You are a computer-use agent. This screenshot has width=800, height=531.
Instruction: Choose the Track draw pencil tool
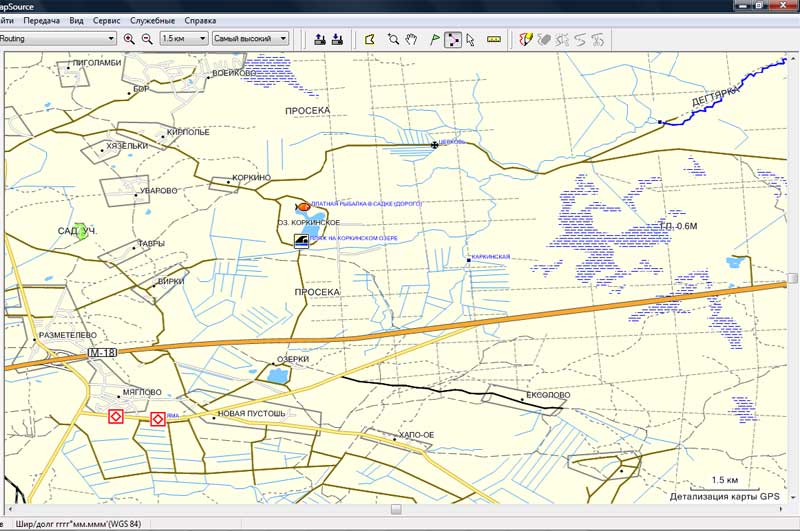[x=525, y=39]
